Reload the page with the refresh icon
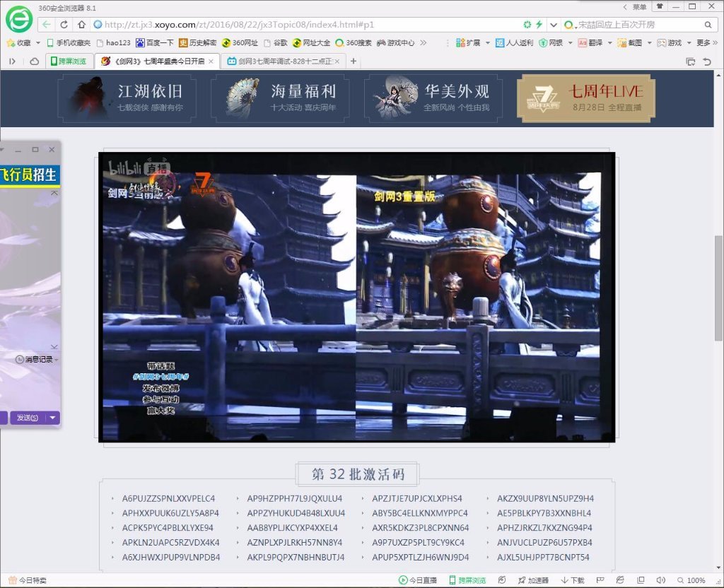 [x=64, y=25]
